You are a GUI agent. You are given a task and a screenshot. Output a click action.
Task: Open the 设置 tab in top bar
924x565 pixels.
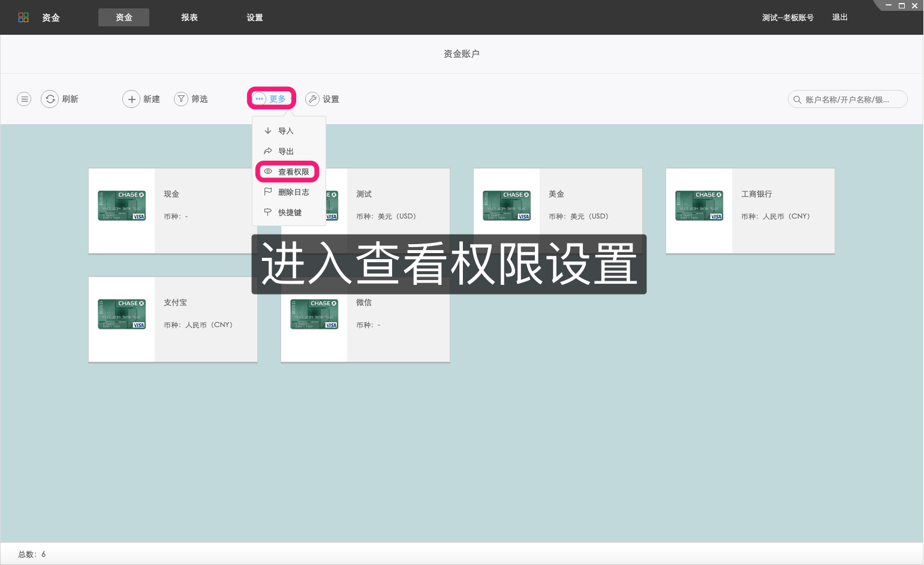point(255,17)
